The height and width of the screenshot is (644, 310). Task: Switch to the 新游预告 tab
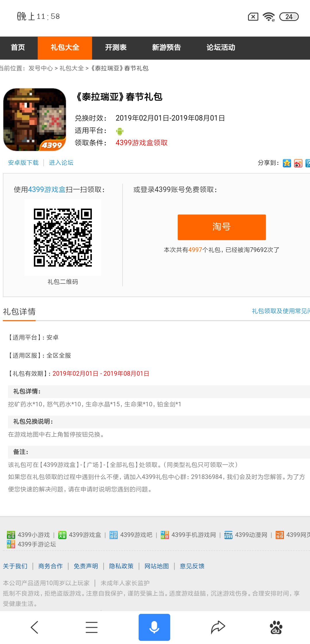[x=166, y=48]
